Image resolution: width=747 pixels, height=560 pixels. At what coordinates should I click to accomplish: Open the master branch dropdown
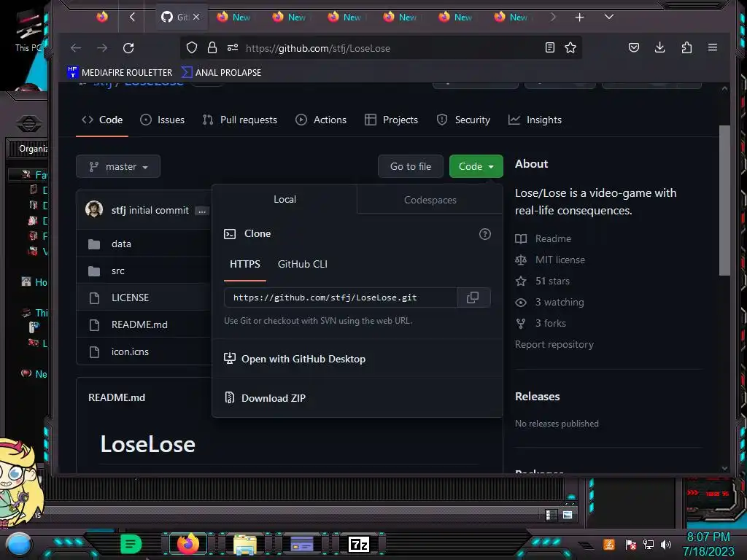(x=118, y=167)
